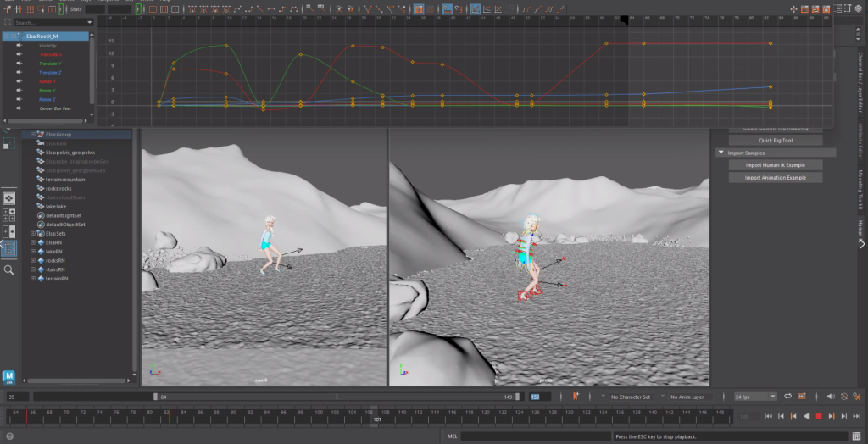The image size is (868, 444).
Task: Select the Visibility channel
Action: pyautogui.click(x=48, y=46)
